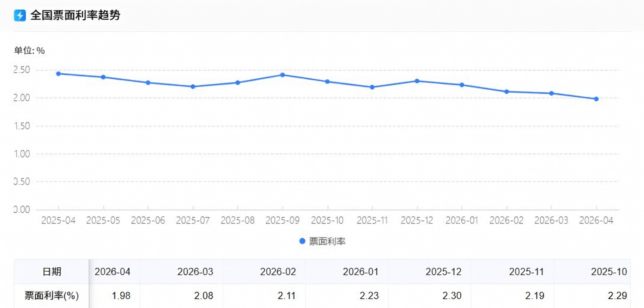Image resolution: width=644 pixels, height=308 pixels.
Task: Toggle the 2025-11 data point highlight
Action: [372, 87]
